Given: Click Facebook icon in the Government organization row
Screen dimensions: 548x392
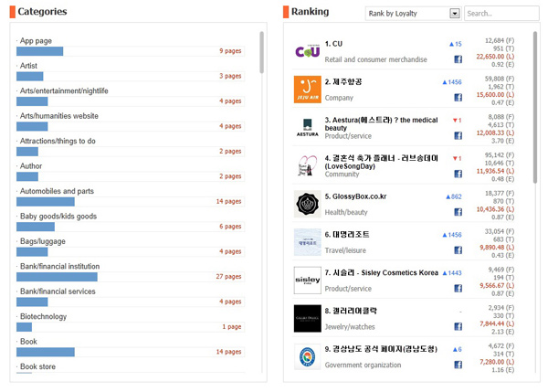Looking at the screenshot, I should click(x=458, y=365).
